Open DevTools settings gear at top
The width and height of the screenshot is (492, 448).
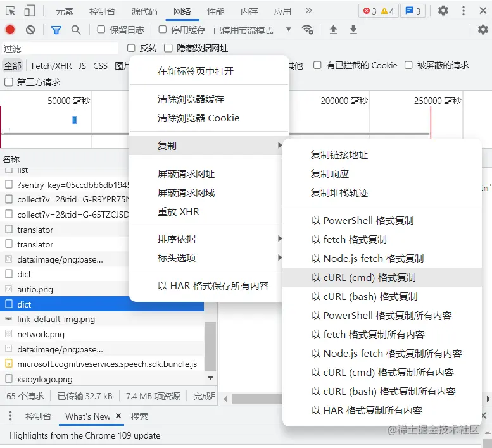pos(443,11)
